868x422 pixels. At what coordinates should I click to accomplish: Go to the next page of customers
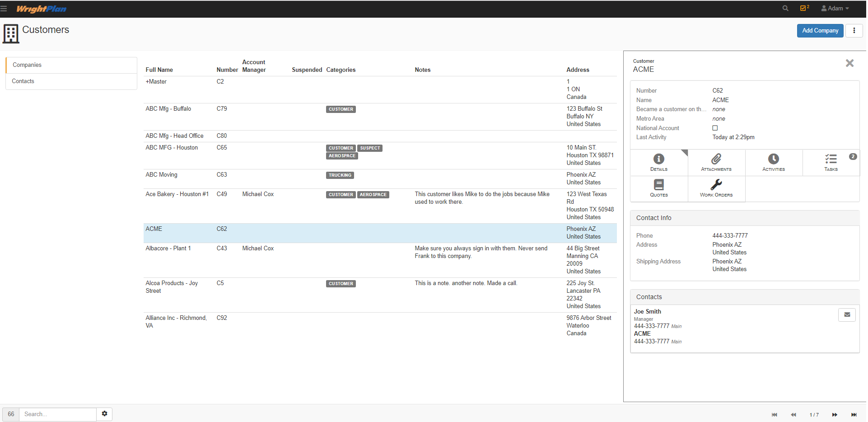[834, 414]
